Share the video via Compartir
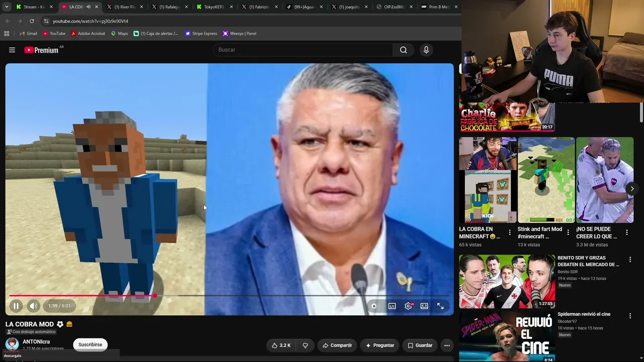Image resolution: width=644 pixels, height=362 pixels. 337,345
